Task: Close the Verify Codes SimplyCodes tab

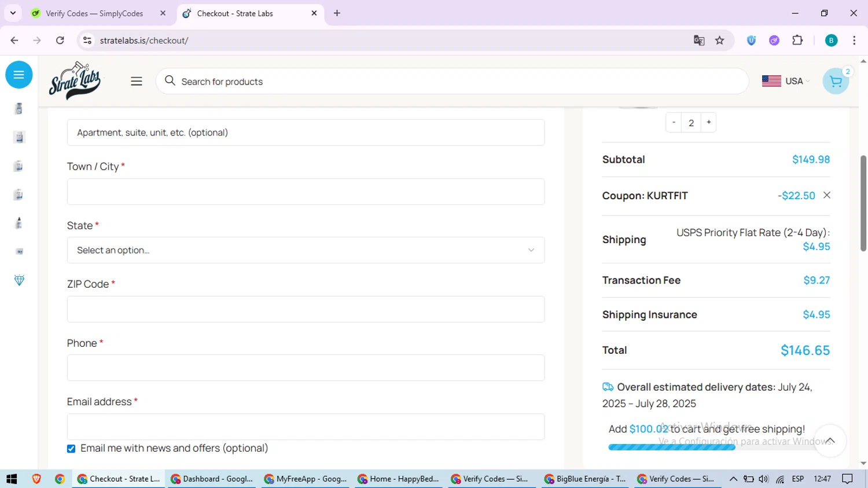Action: coord(163,13)
